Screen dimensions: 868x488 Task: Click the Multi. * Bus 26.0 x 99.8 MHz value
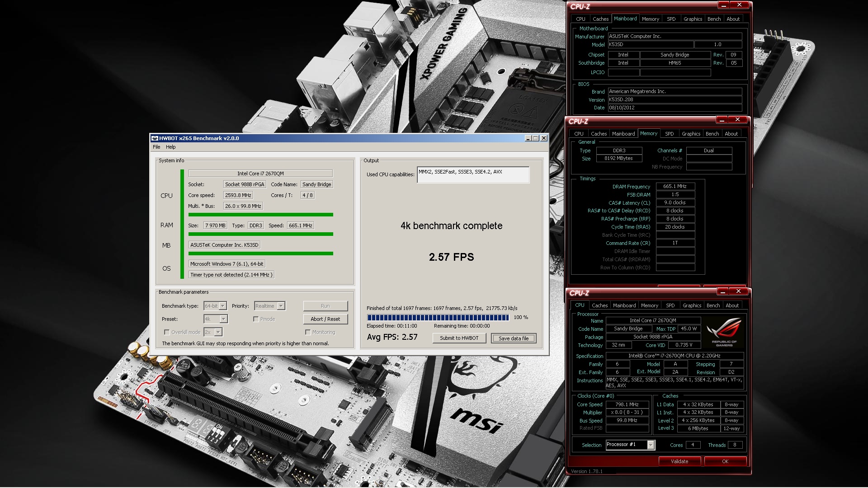coord(243,206)
